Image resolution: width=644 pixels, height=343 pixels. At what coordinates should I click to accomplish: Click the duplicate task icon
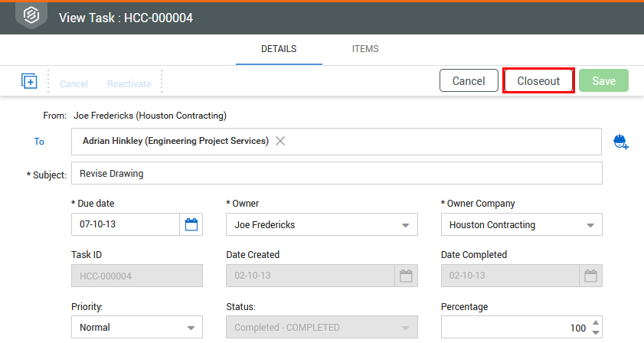click(x=29, y=81)
